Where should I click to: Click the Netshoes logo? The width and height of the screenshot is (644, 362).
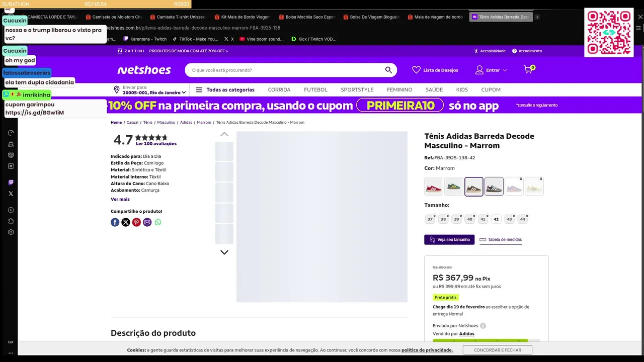click(x=144, y=70)
